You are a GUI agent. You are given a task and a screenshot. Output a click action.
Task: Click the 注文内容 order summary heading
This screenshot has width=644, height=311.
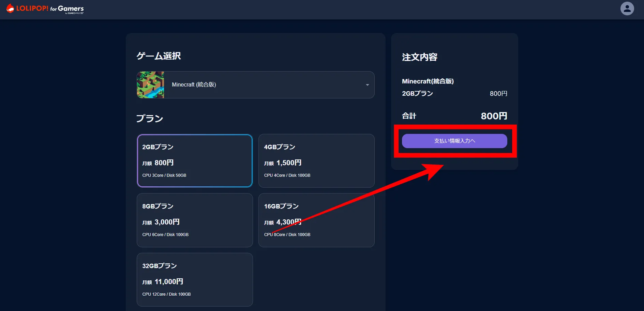(x=419, y=57)
